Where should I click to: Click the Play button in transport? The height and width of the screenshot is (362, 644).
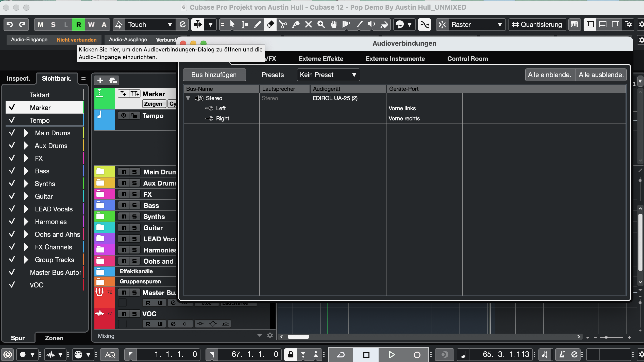392,354
